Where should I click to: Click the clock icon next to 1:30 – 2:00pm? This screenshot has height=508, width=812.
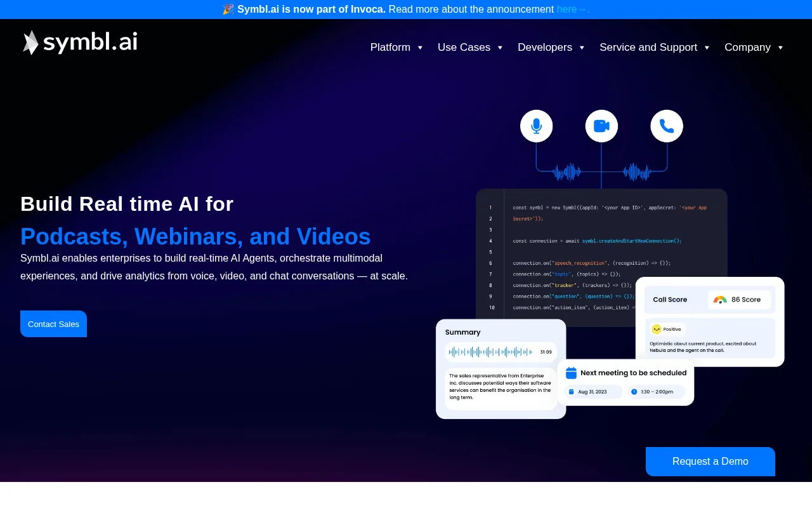tap(634, 392)
